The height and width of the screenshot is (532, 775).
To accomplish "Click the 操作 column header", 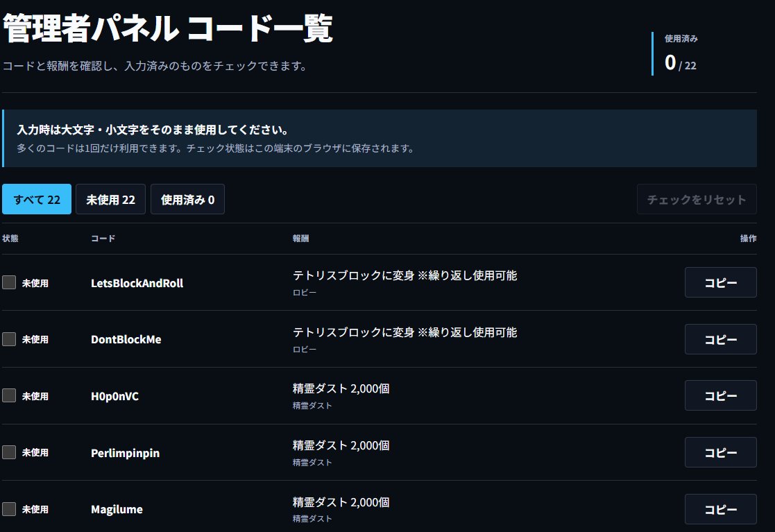I will tap(749, 238).
